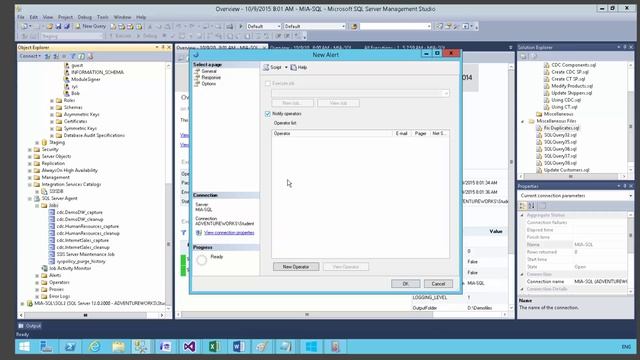The height and width of the screenshot is (360, 640).
Task: Cancel the New Alert dialog
Action: coord(438,284)
